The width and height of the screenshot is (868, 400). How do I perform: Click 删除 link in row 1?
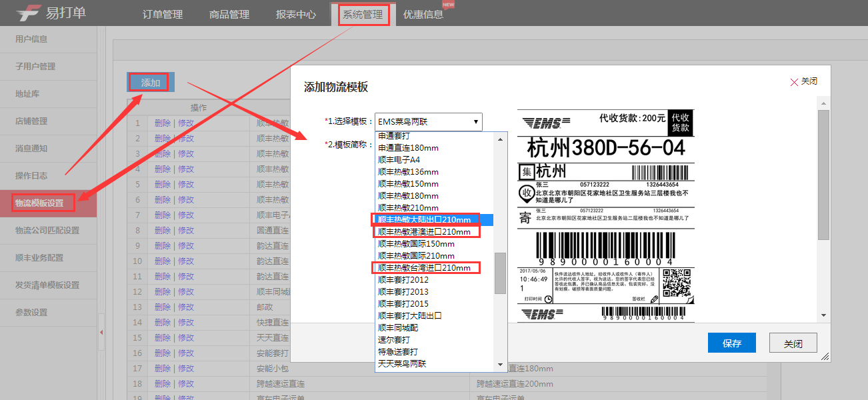coord(163,123)
